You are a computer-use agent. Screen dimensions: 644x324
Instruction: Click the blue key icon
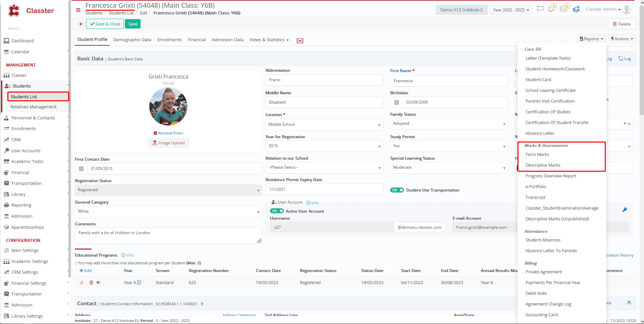(x=625, y=210)
